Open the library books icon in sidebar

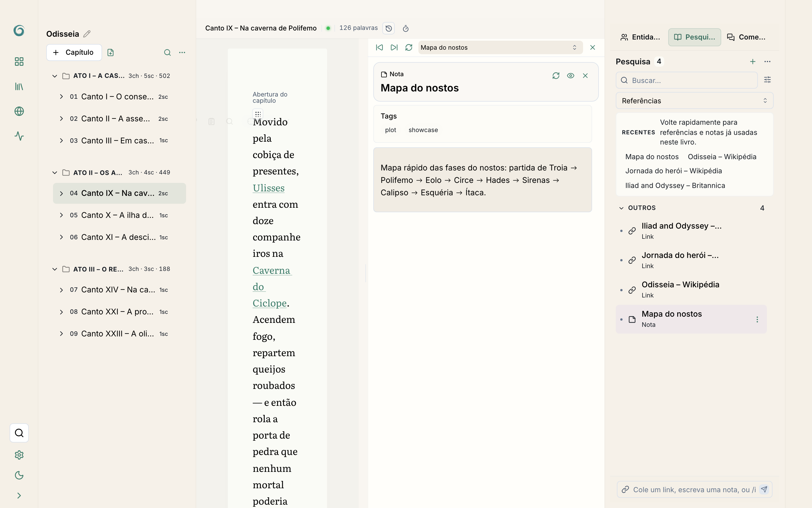[19, 86]
